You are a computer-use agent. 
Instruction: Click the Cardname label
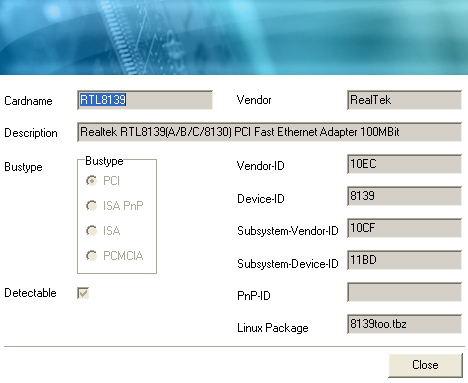[28, 101]
